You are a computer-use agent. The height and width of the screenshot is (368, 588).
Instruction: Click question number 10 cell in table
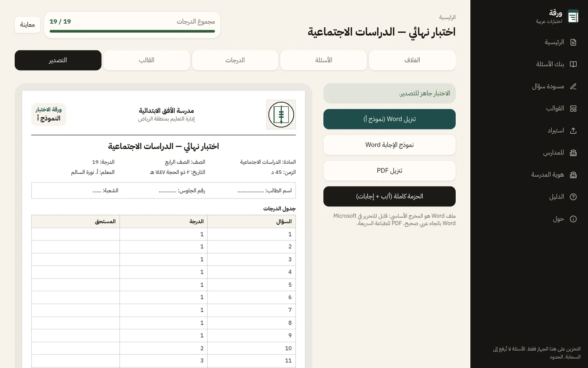252,348
